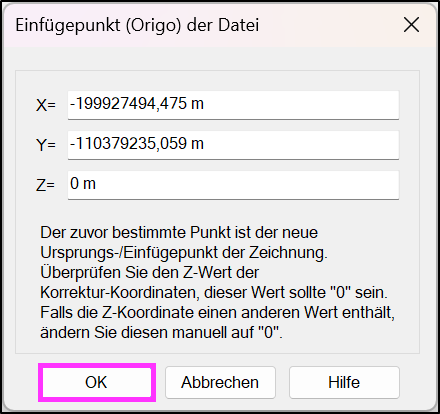The image size is (440, 414).
Task: Click the value -199927494,475 m
Action: click(137, 104)
